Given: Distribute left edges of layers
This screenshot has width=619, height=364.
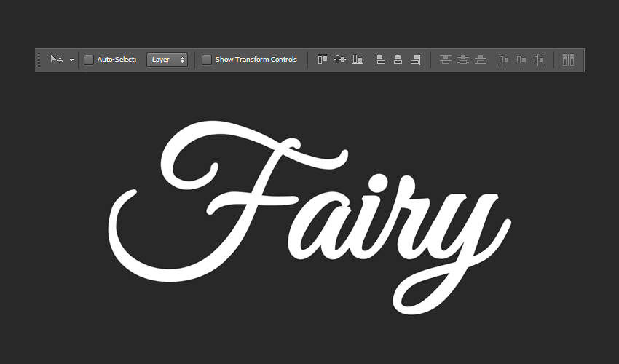Looking at the screenshot, I should (x=503, y=60).
